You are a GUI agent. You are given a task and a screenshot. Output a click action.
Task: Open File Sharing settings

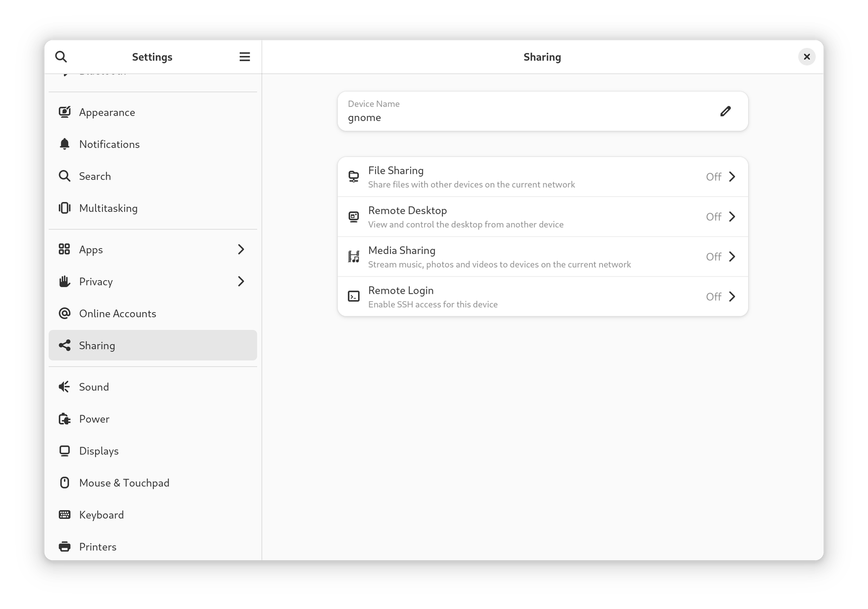coord(542,176)
